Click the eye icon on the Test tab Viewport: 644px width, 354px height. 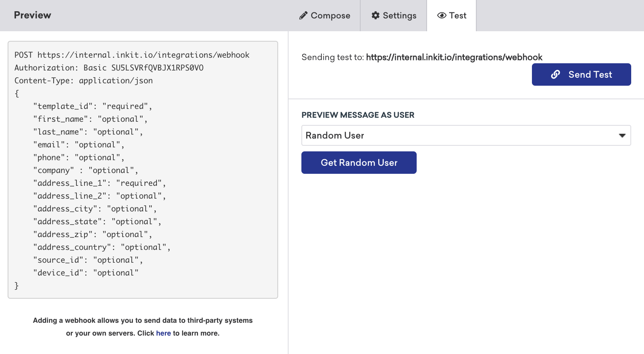[442, 15]
